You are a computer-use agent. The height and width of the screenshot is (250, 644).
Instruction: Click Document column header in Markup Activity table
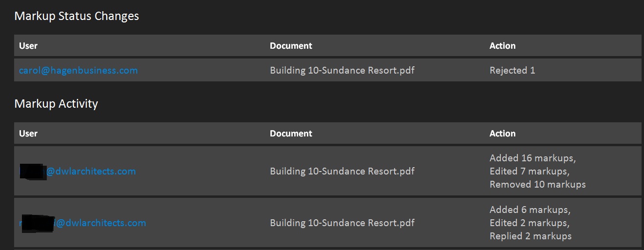pos(291,134)
